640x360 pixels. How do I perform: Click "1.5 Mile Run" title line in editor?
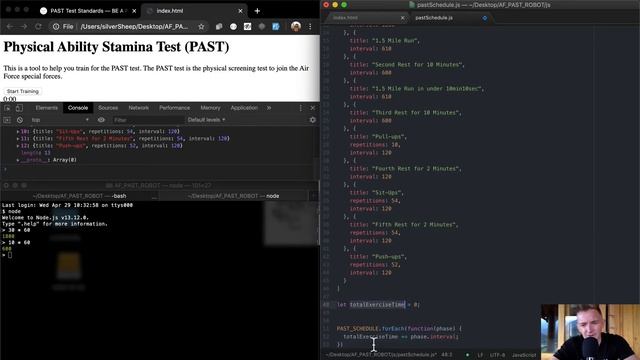click(x=384, y=41)
